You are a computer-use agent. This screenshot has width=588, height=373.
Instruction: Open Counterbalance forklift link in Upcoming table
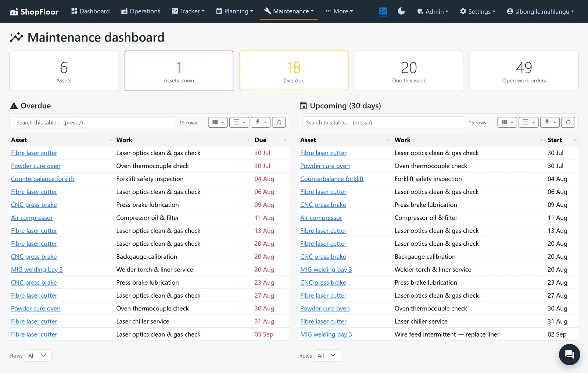[332, 179]
